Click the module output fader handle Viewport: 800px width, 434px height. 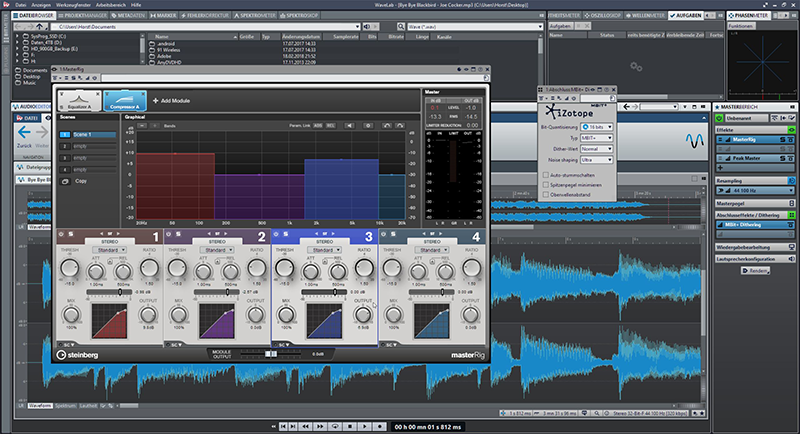pos(271,353)
